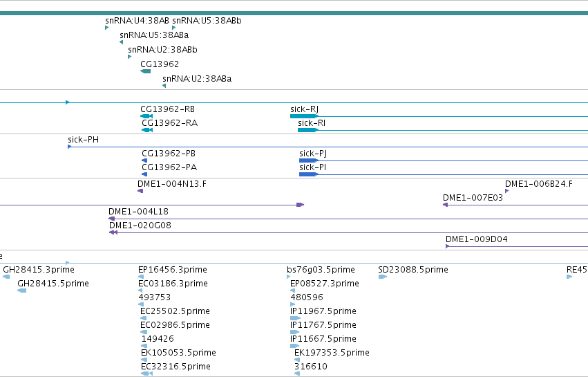
Task: Select the EK105053.5prime EST label
Action: pos(178,353)
